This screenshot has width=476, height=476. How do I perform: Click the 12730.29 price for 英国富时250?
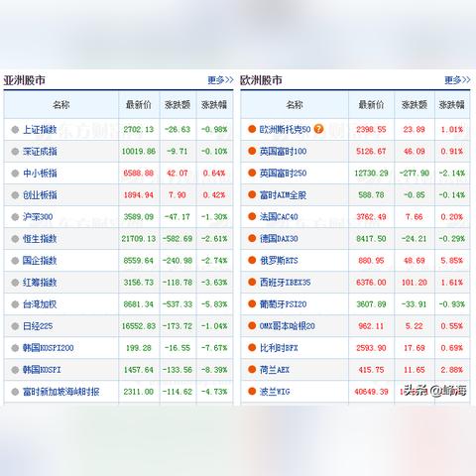pyautogui.click(x=371, y=174)
